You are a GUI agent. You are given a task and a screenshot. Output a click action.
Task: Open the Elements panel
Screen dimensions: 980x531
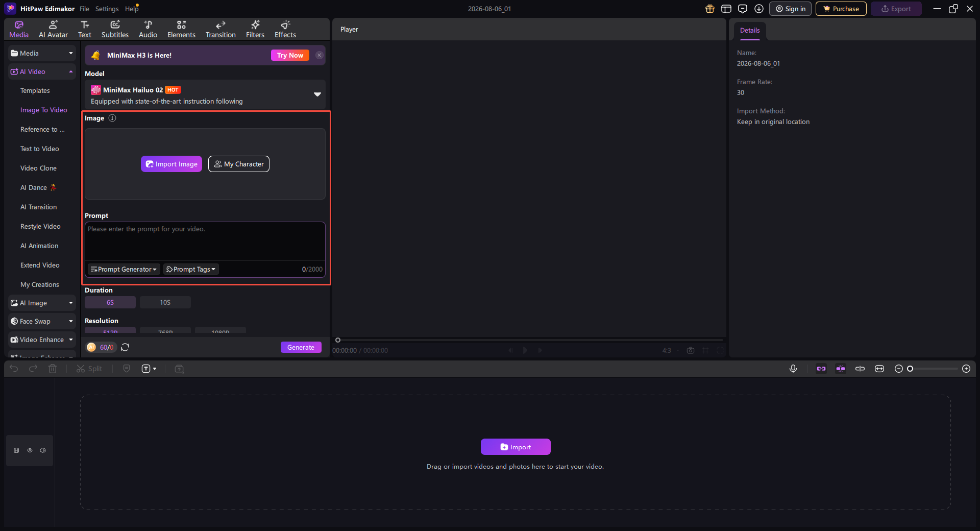point(181,29)
